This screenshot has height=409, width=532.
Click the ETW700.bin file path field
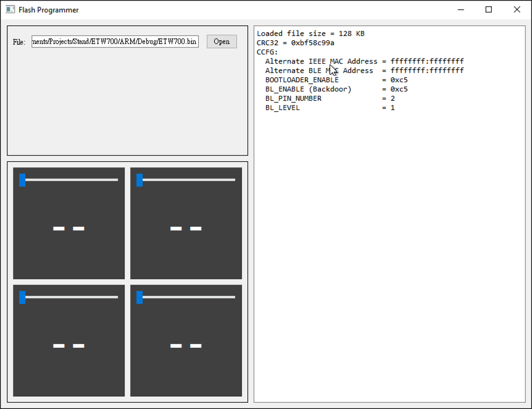(x=115, y=41)
